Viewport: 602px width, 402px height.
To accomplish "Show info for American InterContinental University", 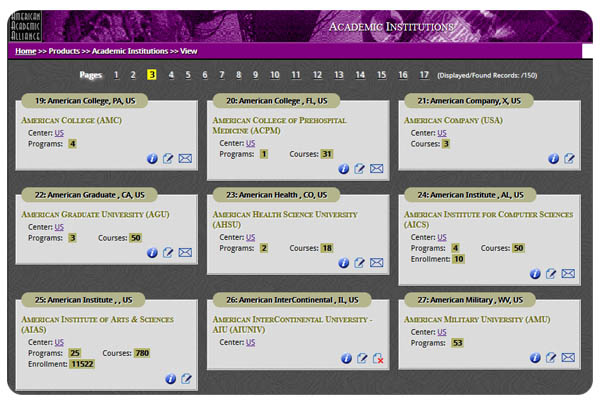I will point(346,358).
